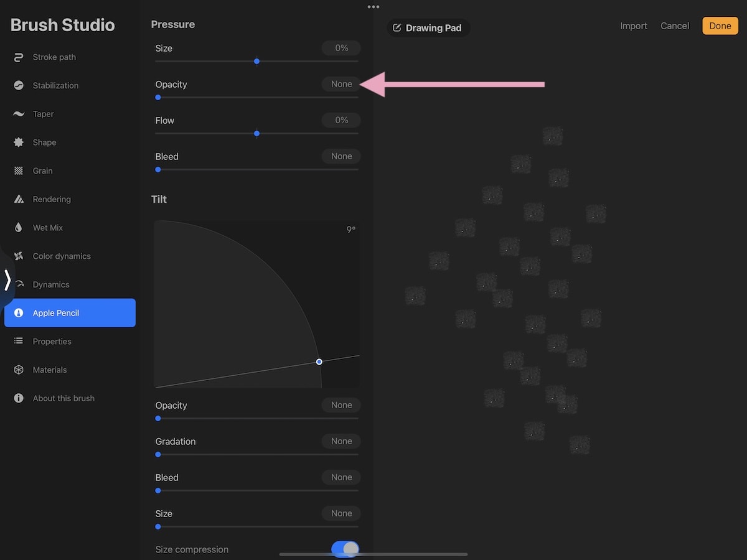Viewport: 747px width, 560px height.
Task: Tap the Pressure Bleed None value field
Action: click(x=341, y=156)
